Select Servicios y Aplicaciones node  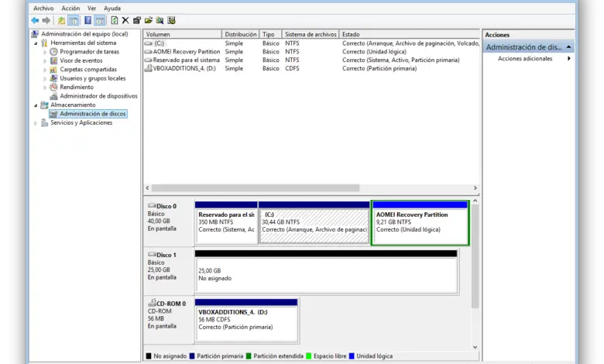coord(81,122)
